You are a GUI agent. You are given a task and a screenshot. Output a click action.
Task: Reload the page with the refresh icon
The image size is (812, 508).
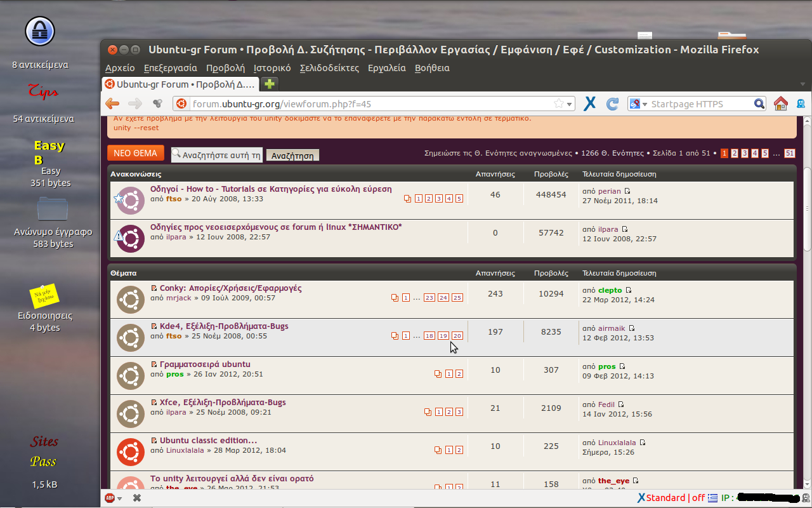612,104
